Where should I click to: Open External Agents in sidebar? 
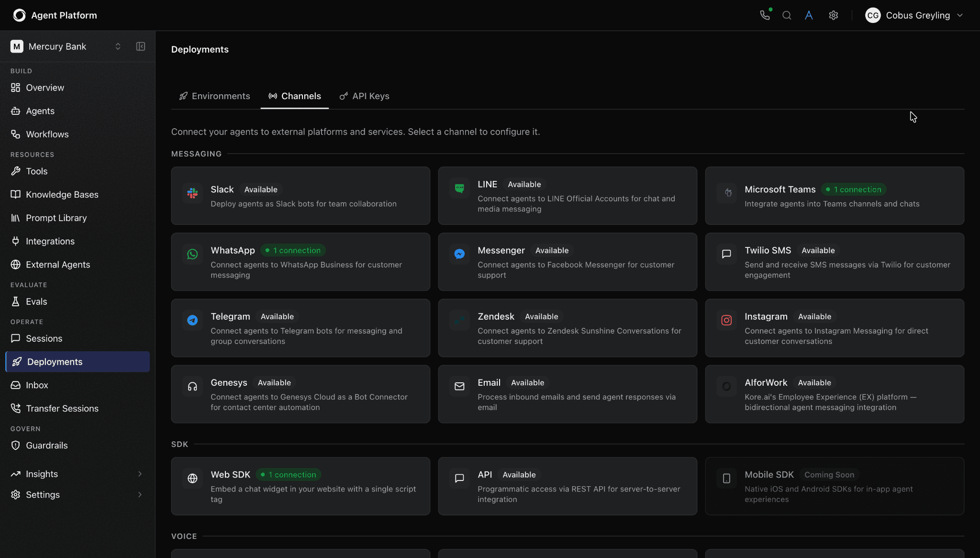(78, 265)
